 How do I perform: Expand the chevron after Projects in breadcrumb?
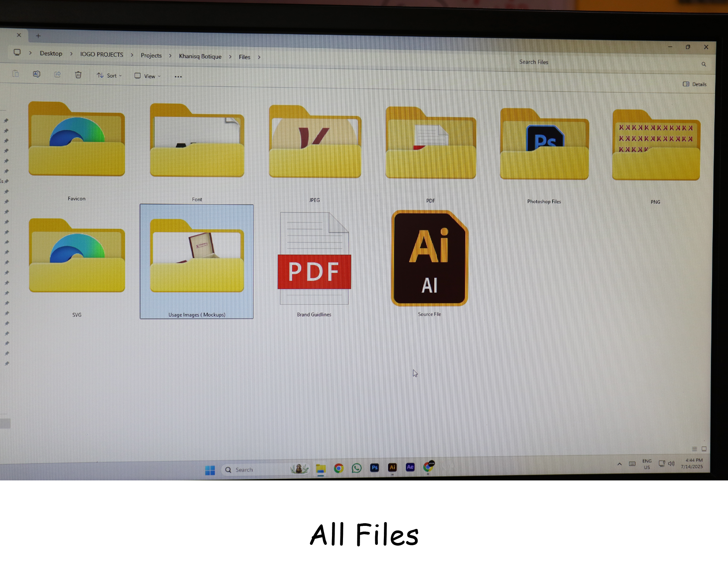point(170,56)
